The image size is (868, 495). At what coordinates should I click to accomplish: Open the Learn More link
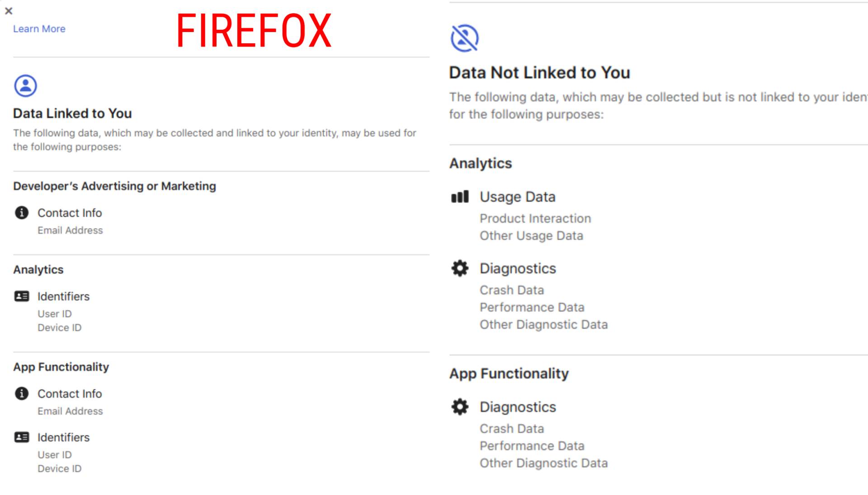[x=39, y=28]
